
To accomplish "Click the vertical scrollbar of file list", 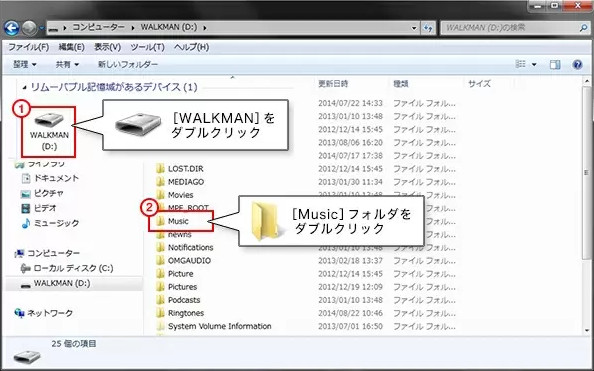I will 587,173.
